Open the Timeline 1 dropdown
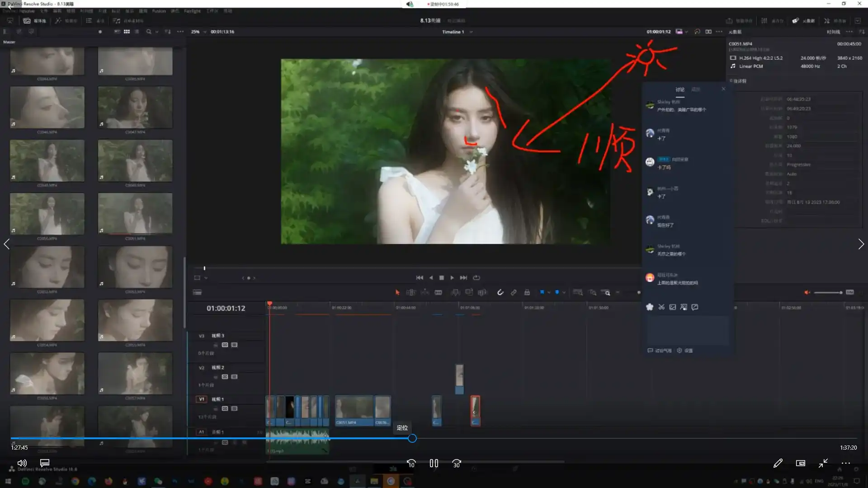 click(x=471, y=32)
